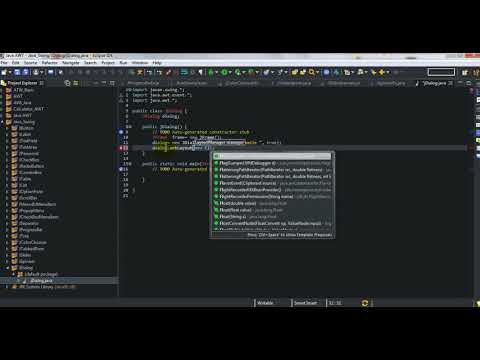Open the Source menu
This screenshot has width=480, height=360.
pos(30,63)
